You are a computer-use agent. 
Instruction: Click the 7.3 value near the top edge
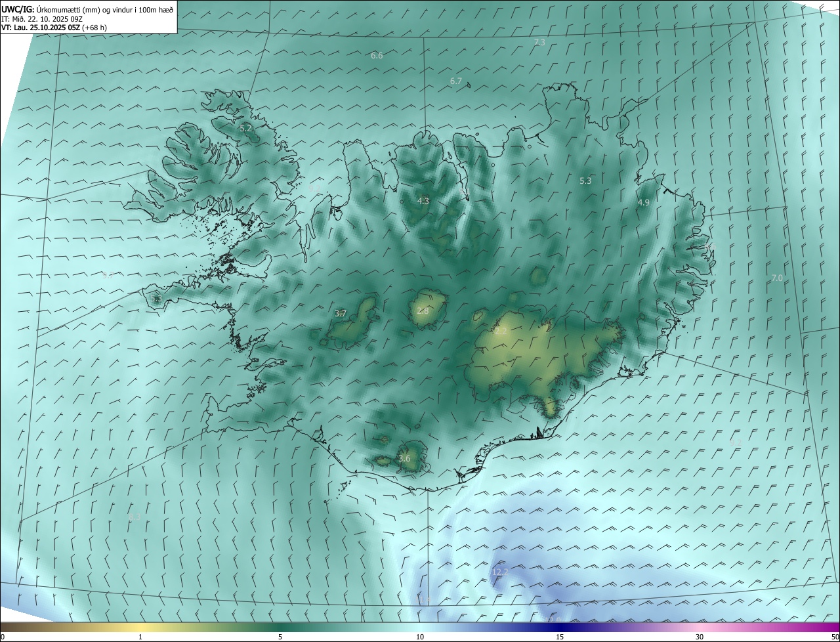pyautogui.click(x=539, y=42)
